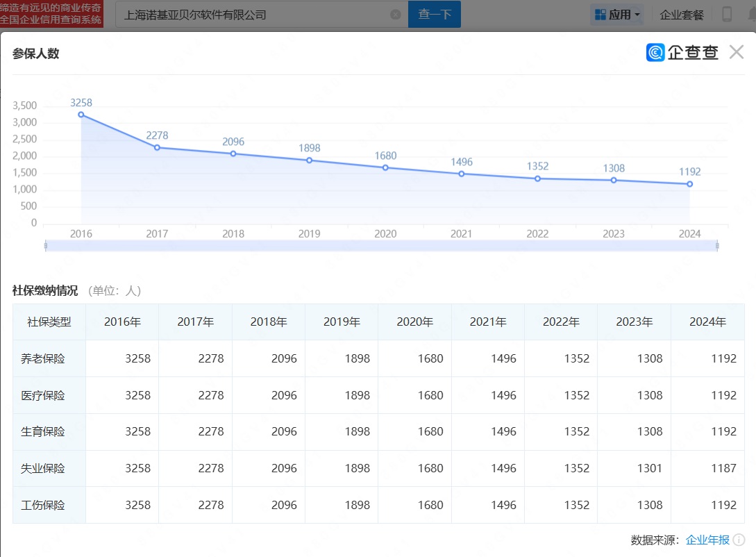Screen dimensions: 756x557
Task: Grab the right handle of range slider
Action: pyautogui.click(x=717, y=246)
